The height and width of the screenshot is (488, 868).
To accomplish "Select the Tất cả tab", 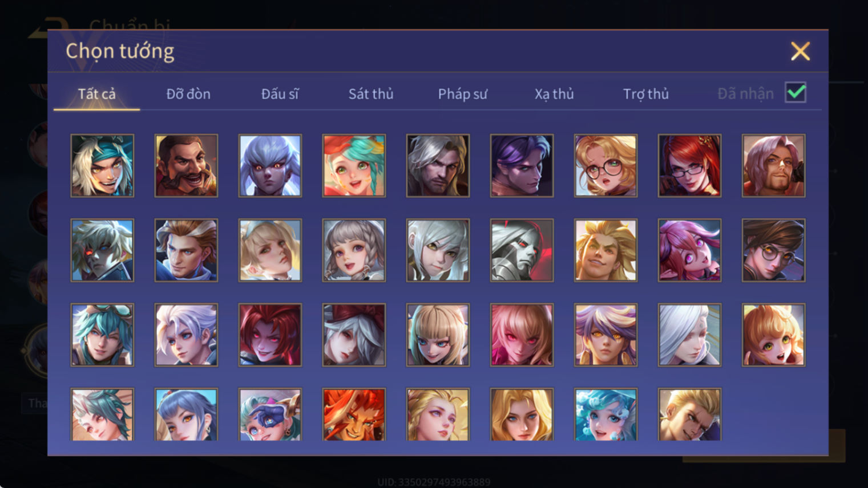I will tap(96, 94).
